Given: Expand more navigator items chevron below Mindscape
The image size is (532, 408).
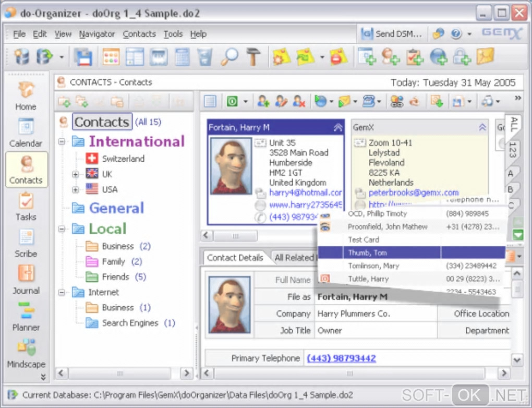Looking at the screenshot, I should pyautogui.click(x=43, y=376).
